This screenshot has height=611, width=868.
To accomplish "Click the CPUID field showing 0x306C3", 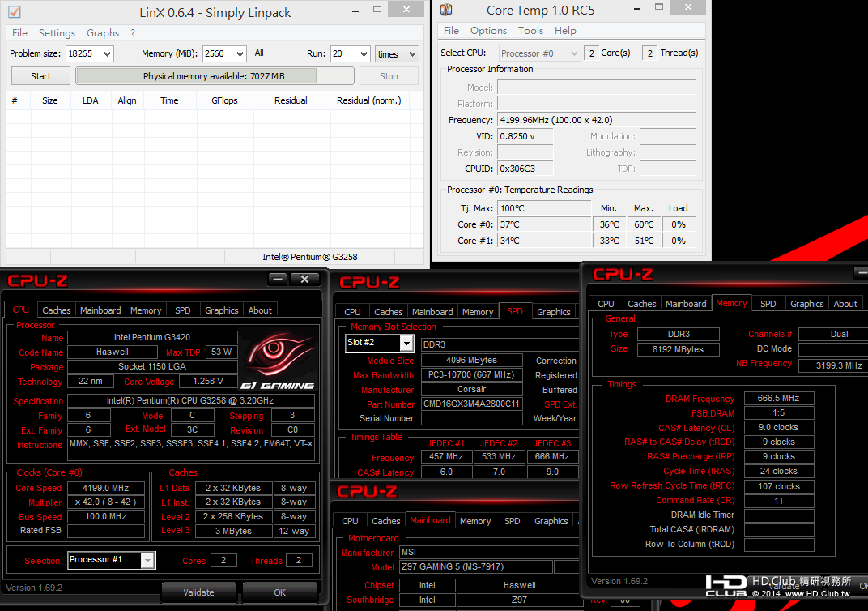I will pos(525,169).
